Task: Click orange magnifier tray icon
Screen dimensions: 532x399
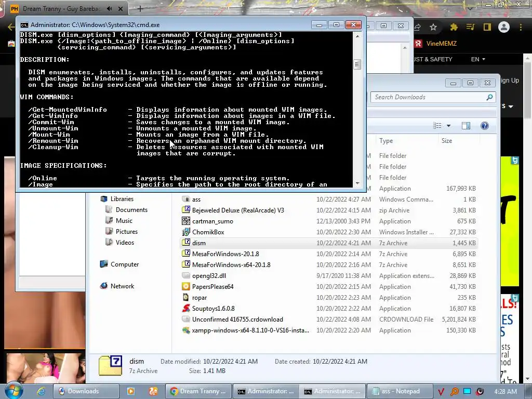Action: 454,392
